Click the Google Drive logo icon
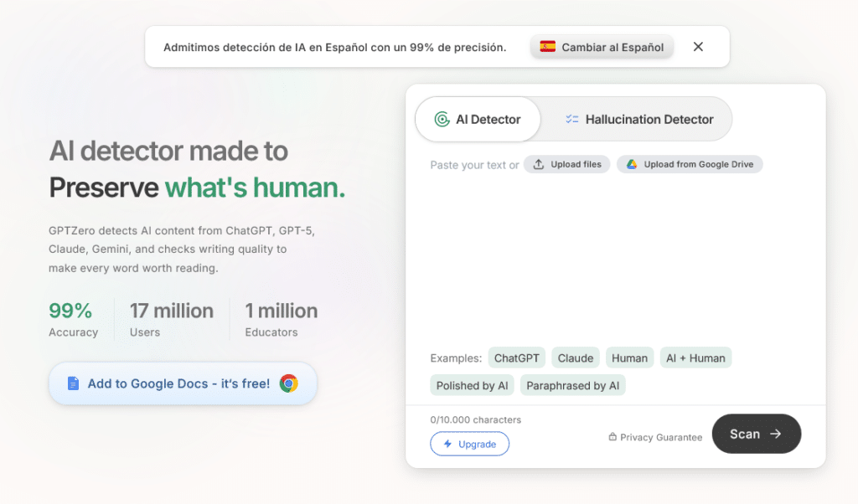This screenshot has width=858, height=504. tap(632, 165)
